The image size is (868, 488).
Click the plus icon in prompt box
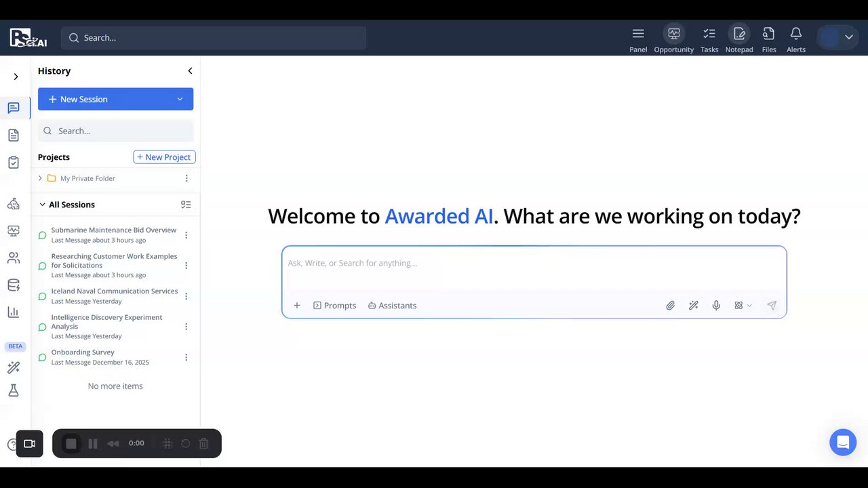(x=296, y=306)
